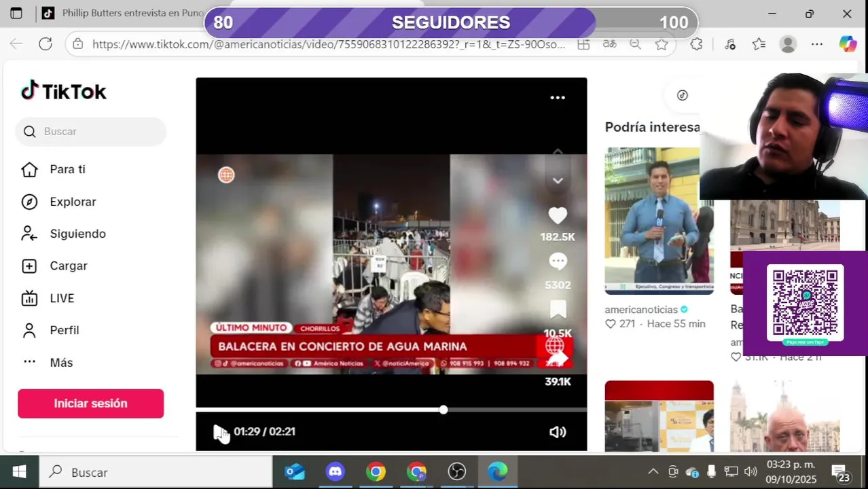Screen dimensions: 868x489
Task: Go back with the browser arrow
Action: click(x=16, y=44)
